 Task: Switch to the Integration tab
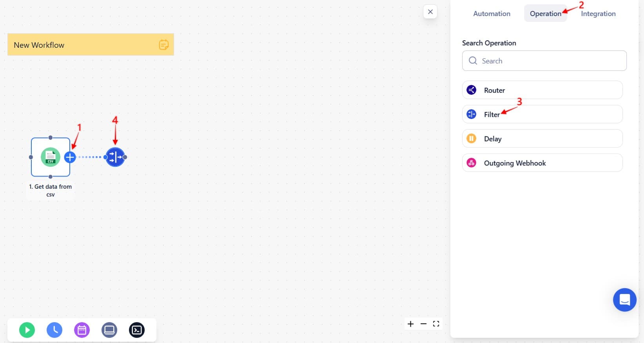598,14
